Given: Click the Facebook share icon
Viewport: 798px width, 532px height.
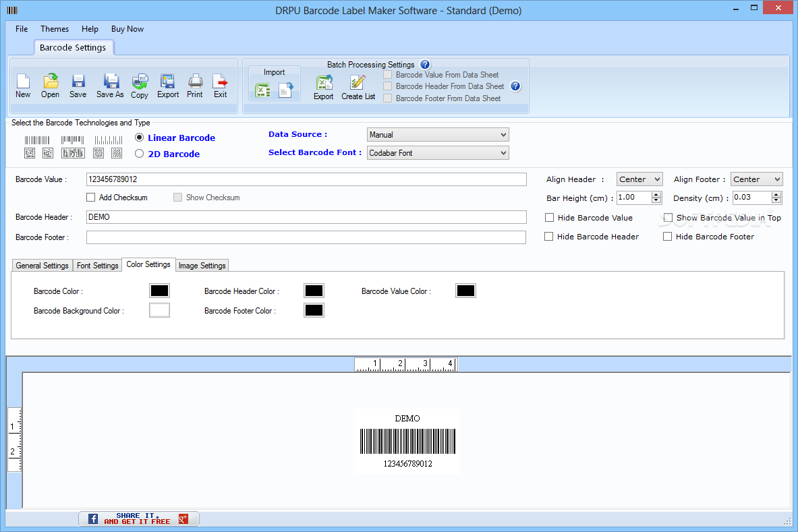Looking at the screenshot, I should (x=93, y=519).
